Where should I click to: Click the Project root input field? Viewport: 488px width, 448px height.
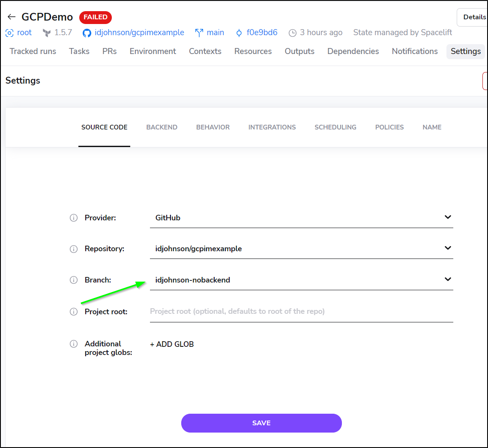click(x=302, y=312)
